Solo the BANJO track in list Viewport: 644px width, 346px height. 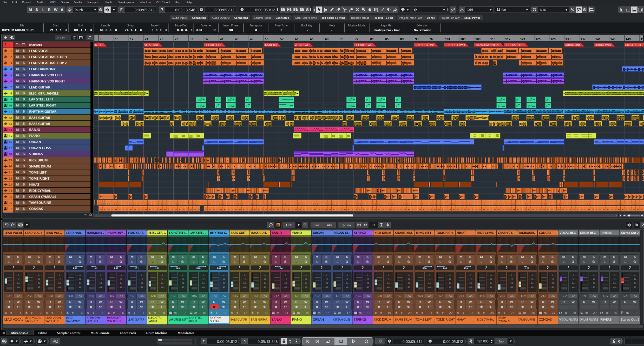pos(24,130)
